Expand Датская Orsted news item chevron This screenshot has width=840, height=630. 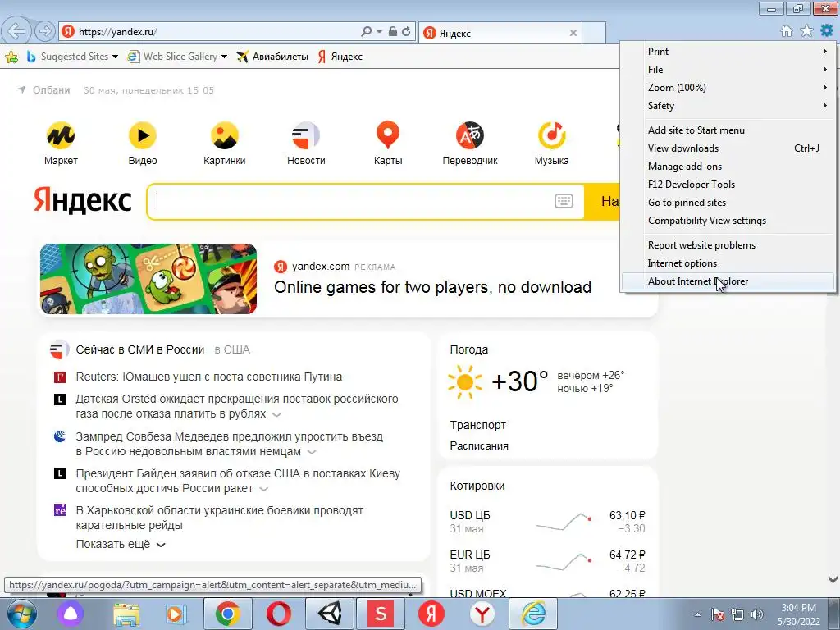coord(276,414)
